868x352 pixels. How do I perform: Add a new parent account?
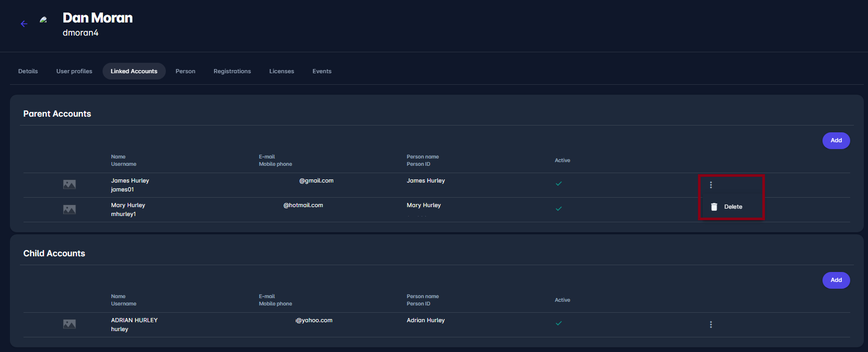tap(836, 141)
